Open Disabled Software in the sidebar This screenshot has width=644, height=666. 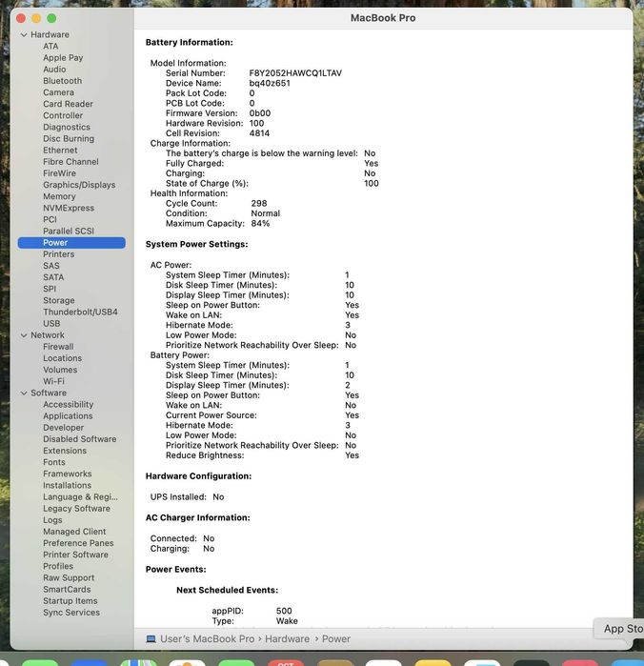pos(79,439)
